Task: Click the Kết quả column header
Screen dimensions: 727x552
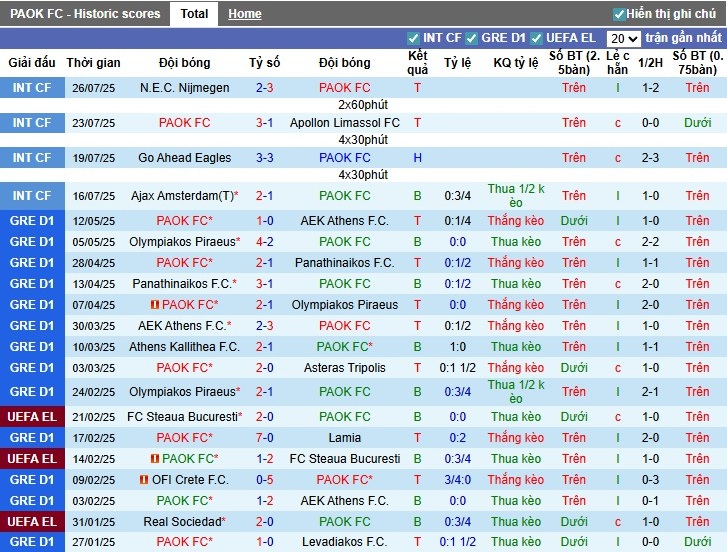Action: pos(417,63)
